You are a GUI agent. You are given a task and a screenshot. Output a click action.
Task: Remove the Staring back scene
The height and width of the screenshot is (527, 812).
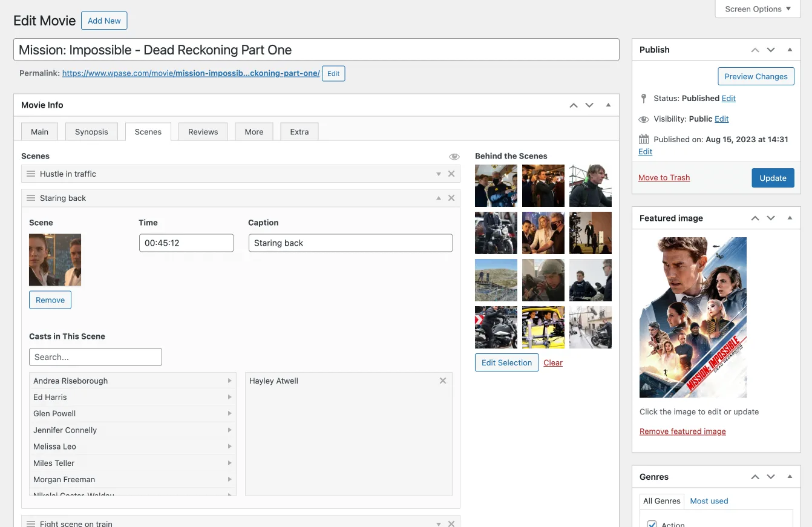click(451, 198)
